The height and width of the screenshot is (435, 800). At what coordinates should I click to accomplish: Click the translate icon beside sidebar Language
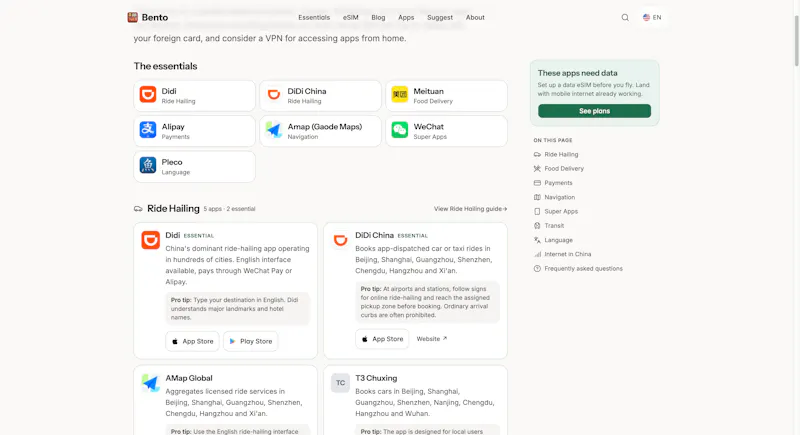pos(537,240)
